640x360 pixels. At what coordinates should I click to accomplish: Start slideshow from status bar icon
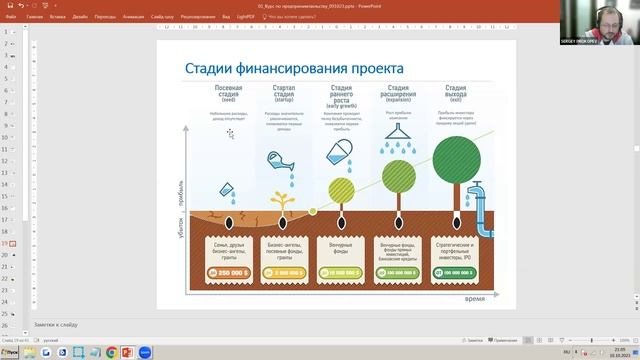tap(562, 340)
